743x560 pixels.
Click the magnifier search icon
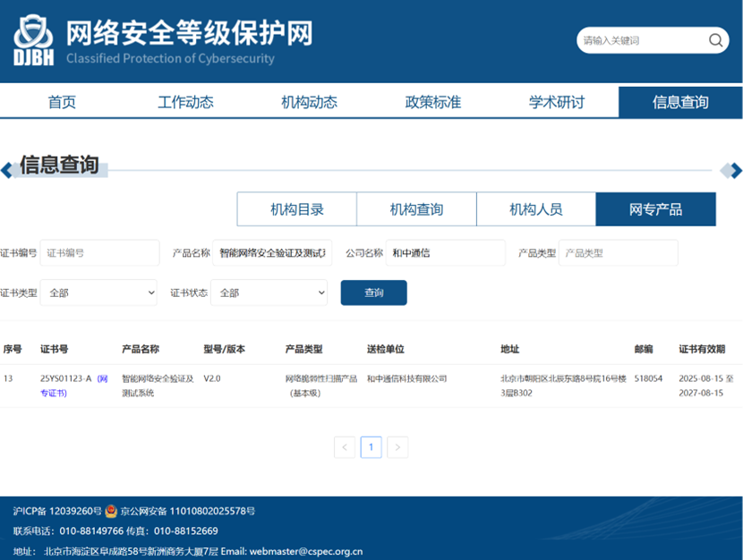[715, 40]
